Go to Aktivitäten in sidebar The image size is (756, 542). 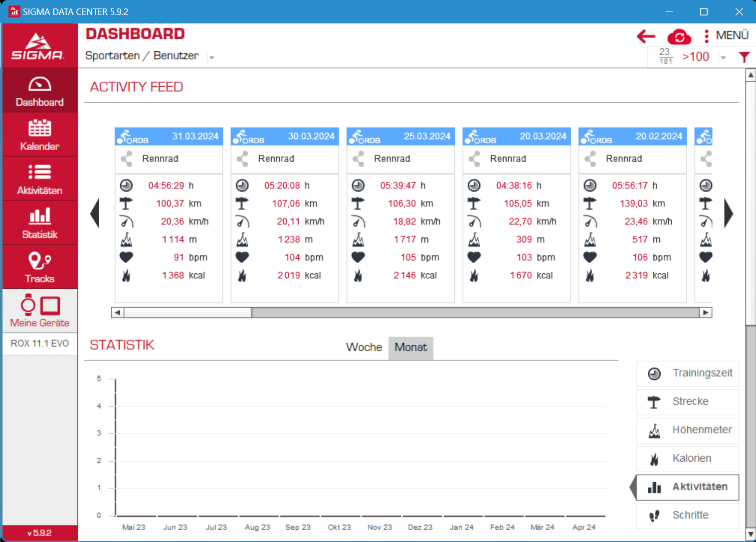(40, 179)
